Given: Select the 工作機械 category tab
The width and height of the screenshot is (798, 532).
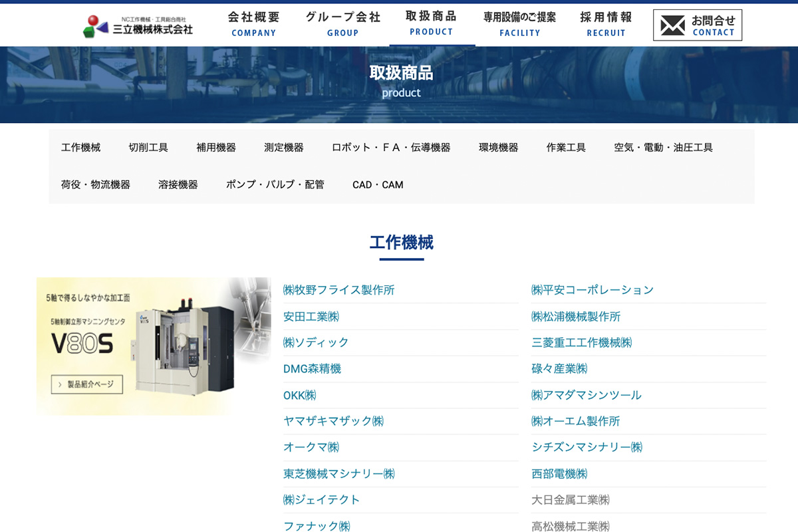Looking at the screenshot, I should 81,148.
